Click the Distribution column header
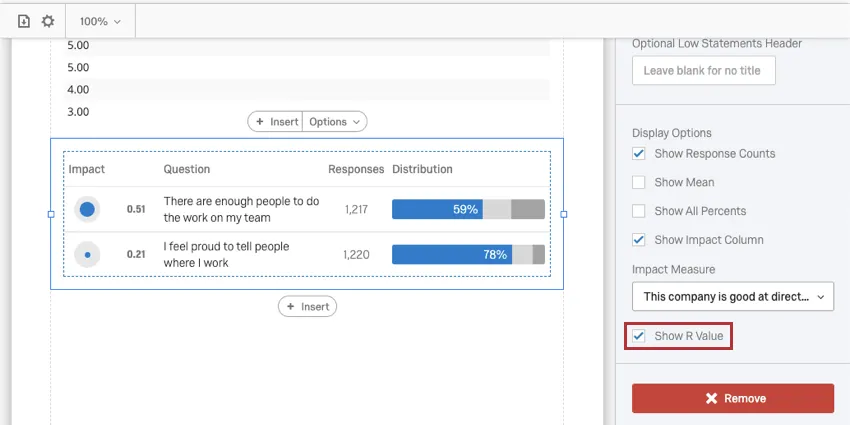Screen dimensions: 850x425 pos(422,169)
